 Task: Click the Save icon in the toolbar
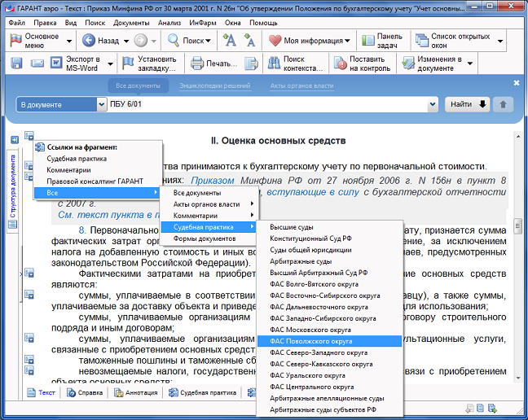pyautogui.click(x=16, y=63)
